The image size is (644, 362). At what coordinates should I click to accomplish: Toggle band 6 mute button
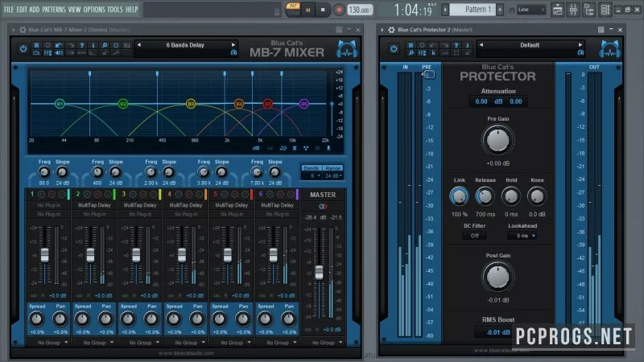pos(280,194)
